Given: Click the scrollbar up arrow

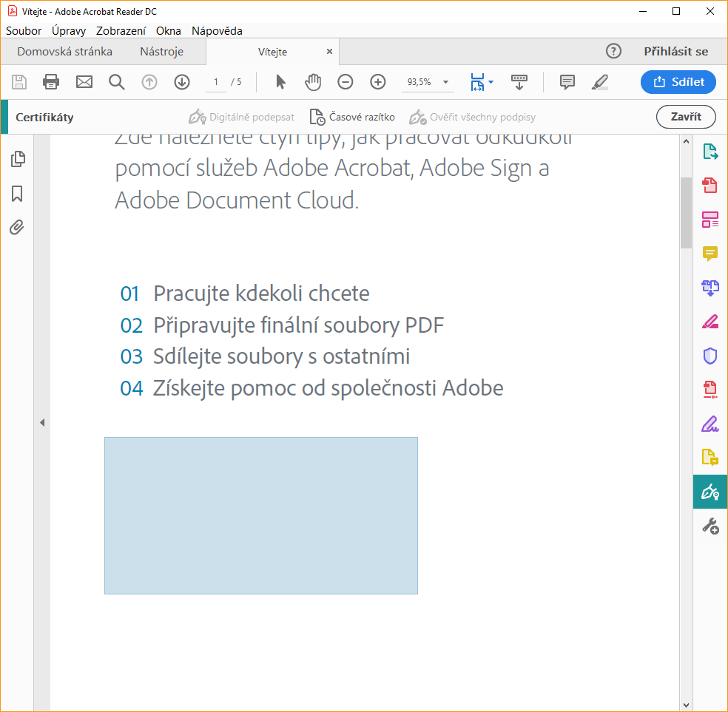Looking at the screenshot, I should tap(686, 141).
